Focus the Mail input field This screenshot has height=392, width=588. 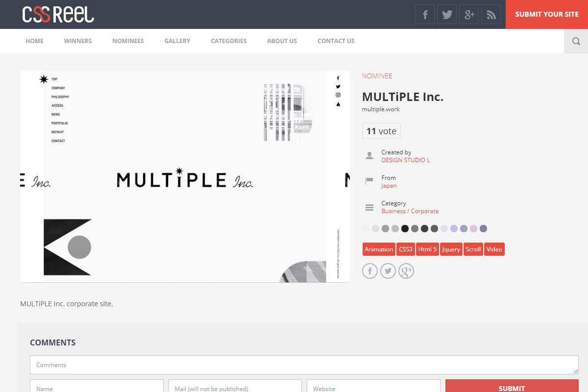tap(235, 386)
